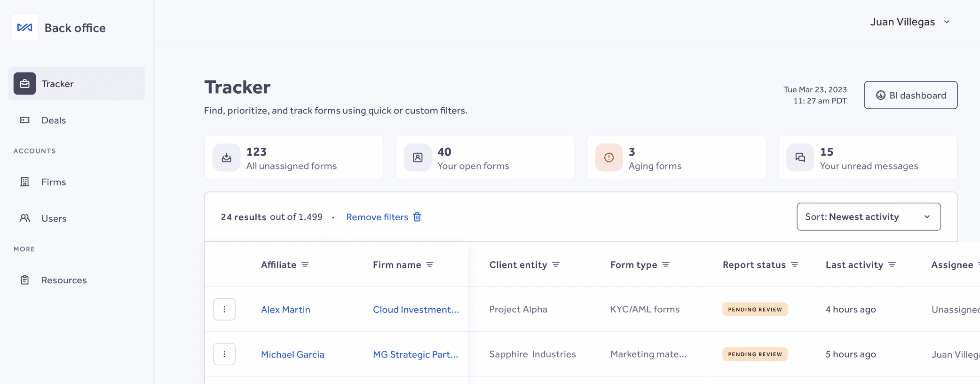Click the unread messages chat icon
This screenshot has height=384, width=980.
[800, 158]
